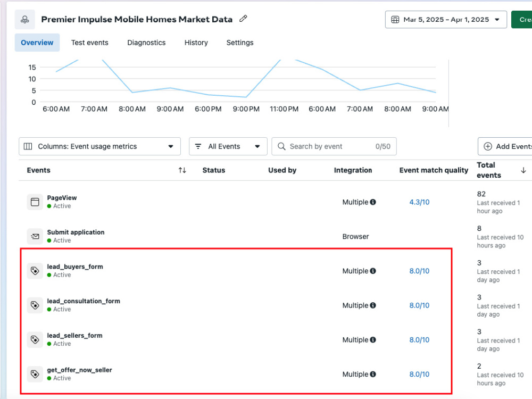Open the lead_sellers_form event

(x=74, y=336)
